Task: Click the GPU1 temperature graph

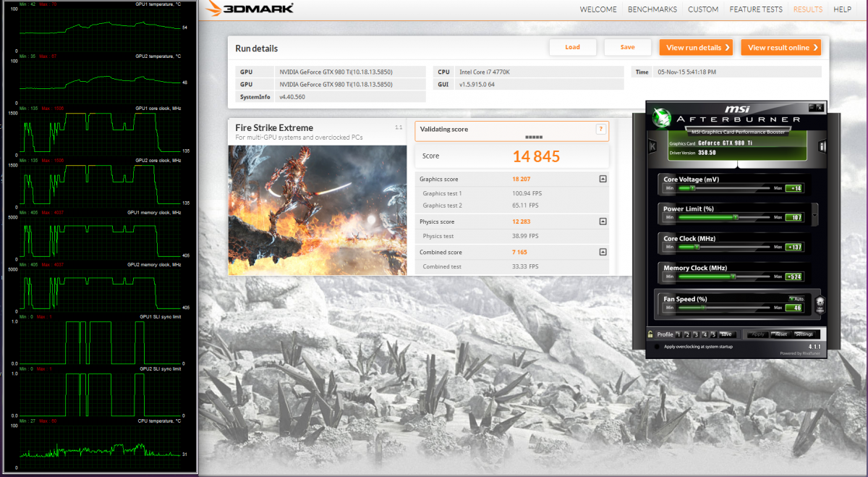Action: pyautogui.click(x=100, y=29)
